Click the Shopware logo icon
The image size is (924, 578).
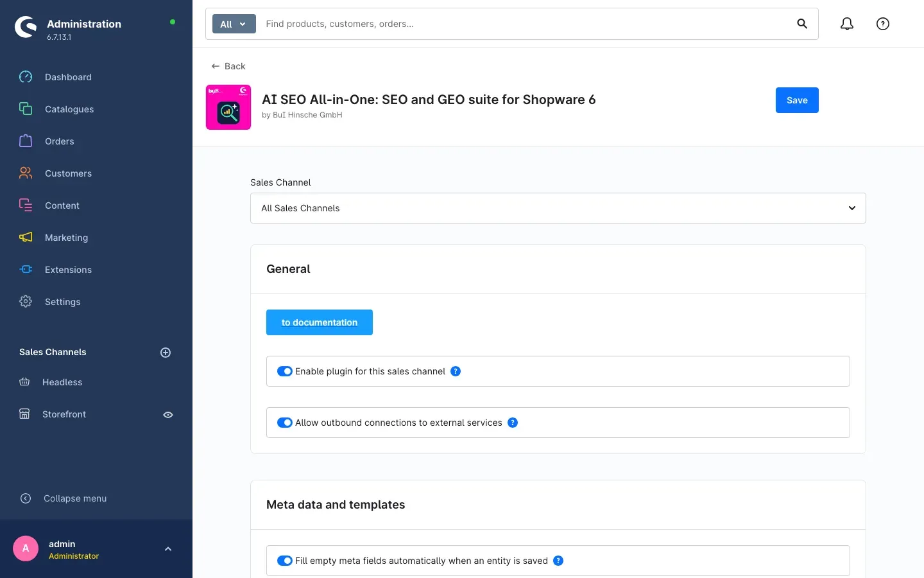click(x=26, y=27)
